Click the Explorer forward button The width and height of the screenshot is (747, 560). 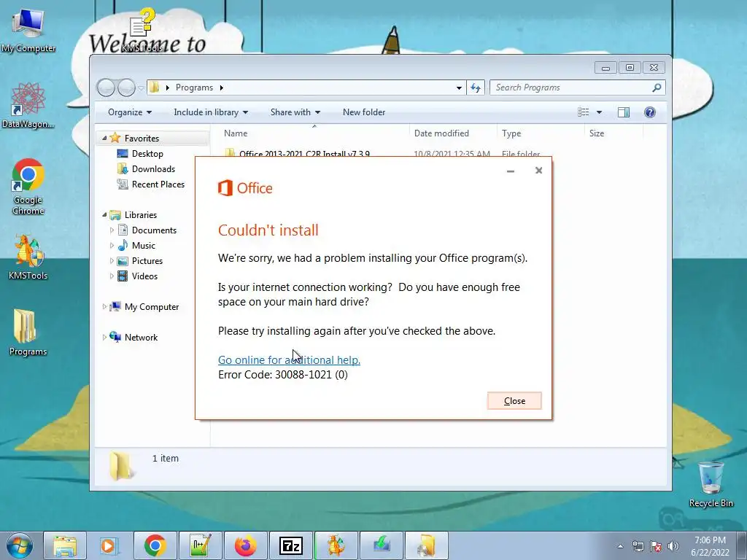click(x=126, y=87)
